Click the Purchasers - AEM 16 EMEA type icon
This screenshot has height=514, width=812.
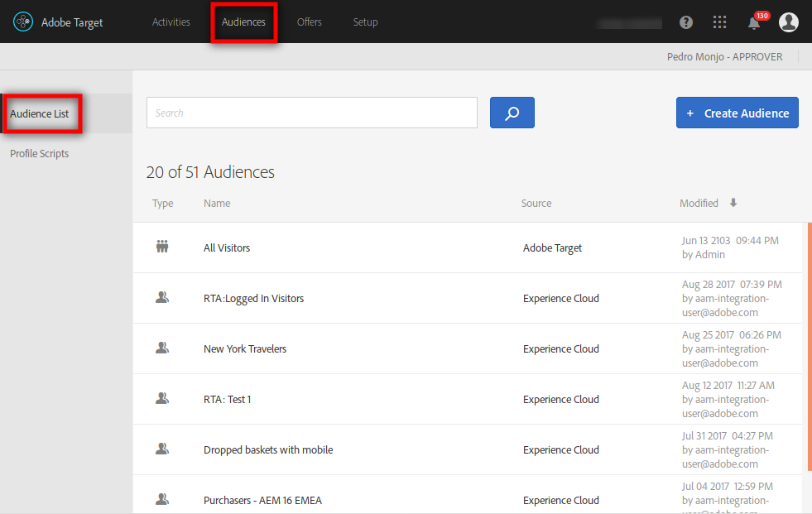click(x=162, y=499)
